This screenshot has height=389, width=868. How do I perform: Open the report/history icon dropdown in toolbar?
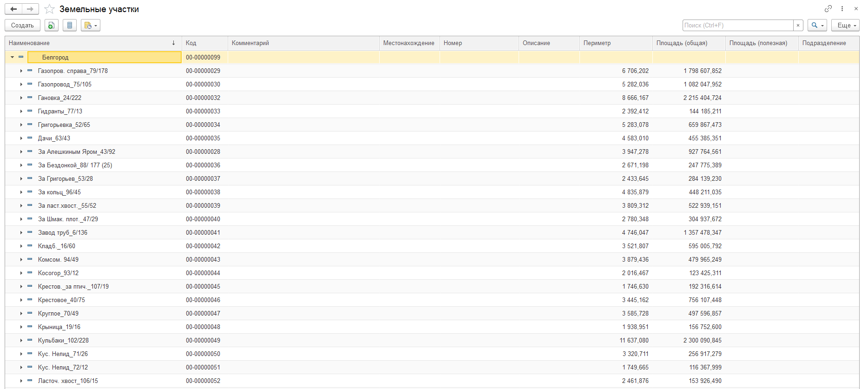[x=91, y=26]
